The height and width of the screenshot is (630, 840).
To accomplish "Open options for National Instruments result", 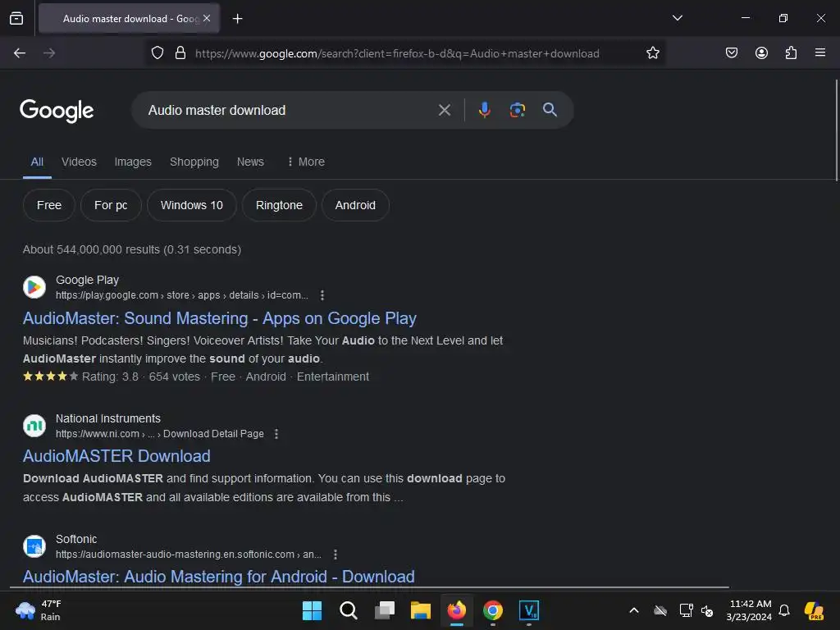I will pyautogui.click(x=276, y=434).
